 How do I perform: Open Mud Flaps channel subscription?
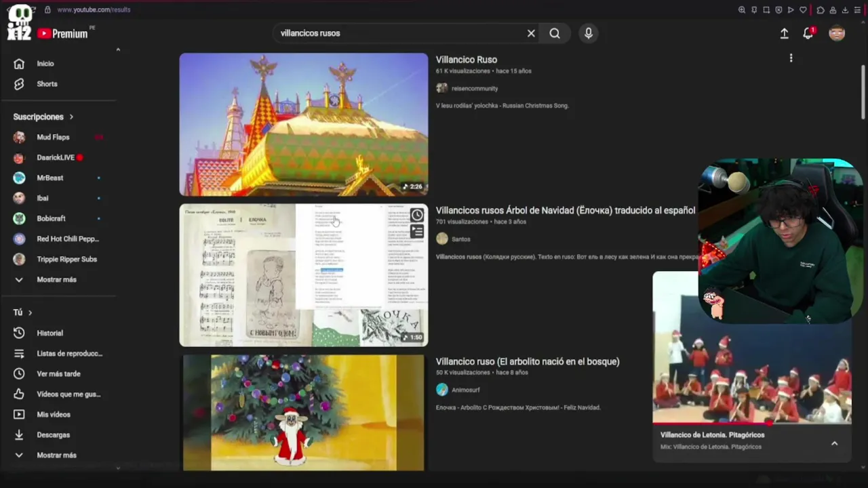pyautogui.click(x=53, y=138)
